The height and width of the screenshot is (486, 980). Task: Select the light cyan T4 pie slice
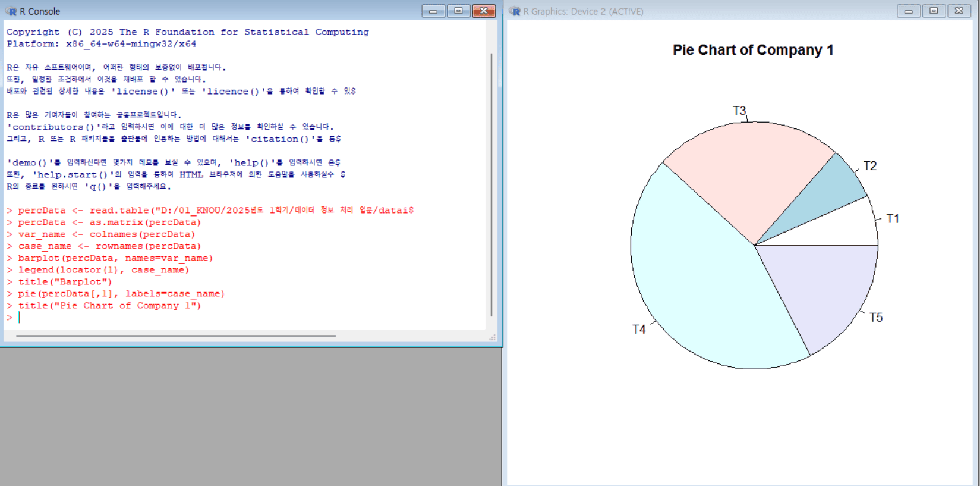[x=701, y=280]
